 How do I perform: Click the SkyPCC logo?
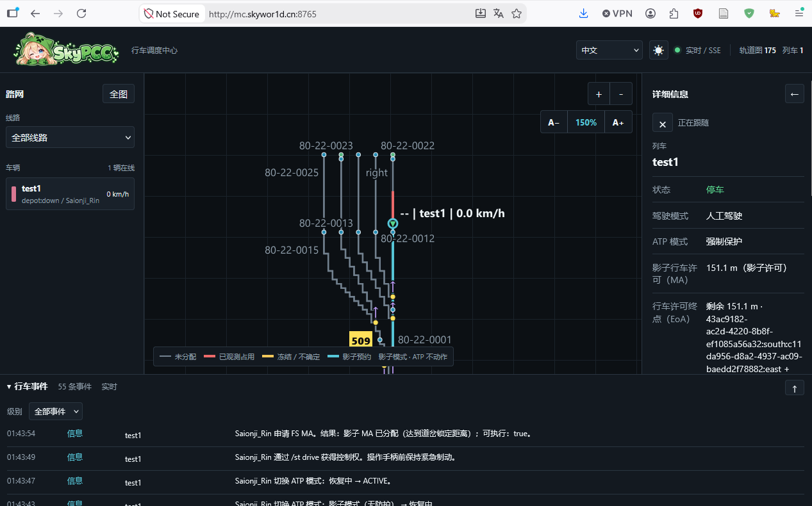(67, 49)
